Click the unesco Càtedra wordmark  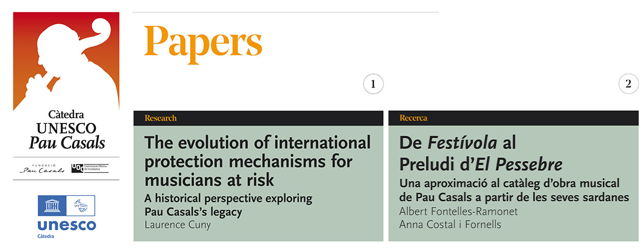[66, 228]
